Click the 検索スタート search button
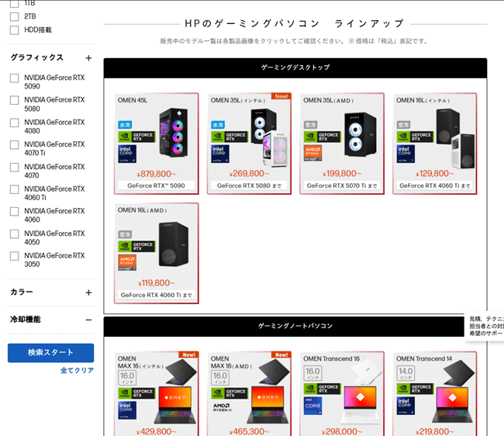 [x=50, y=353]
